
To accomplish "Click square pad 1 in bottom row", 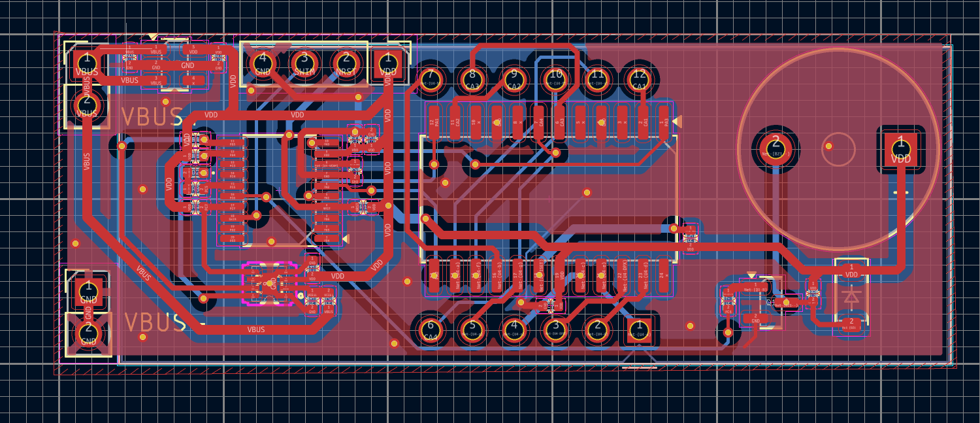I will tap(639, 330).
